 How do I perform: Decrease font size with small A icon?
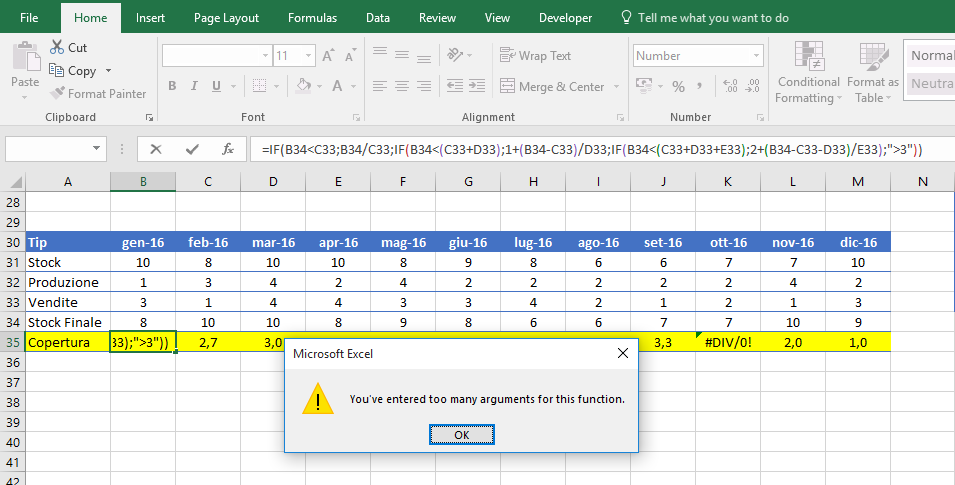tap(350, 56)
